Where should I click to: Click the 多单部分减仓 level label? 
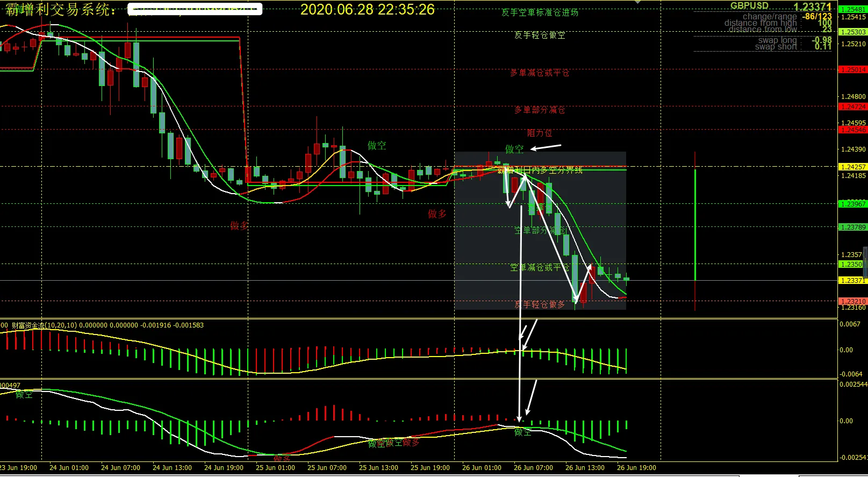coord(540,110)
